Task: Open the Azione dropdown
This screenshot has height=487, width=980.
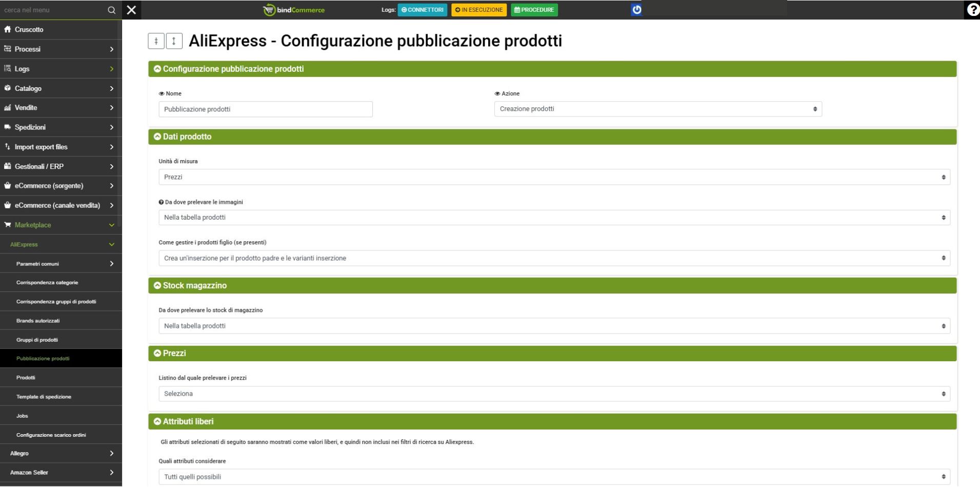Action: 657,109
